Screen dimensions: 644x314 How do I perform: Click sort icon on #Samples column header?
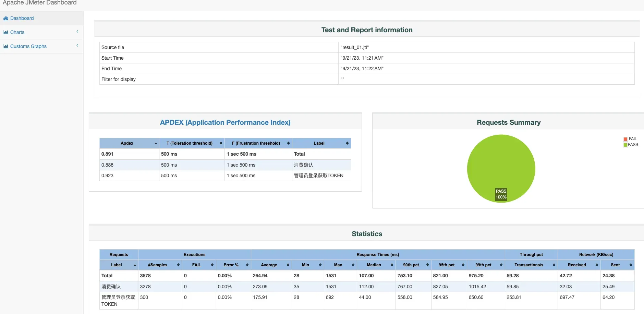(178, 265)
